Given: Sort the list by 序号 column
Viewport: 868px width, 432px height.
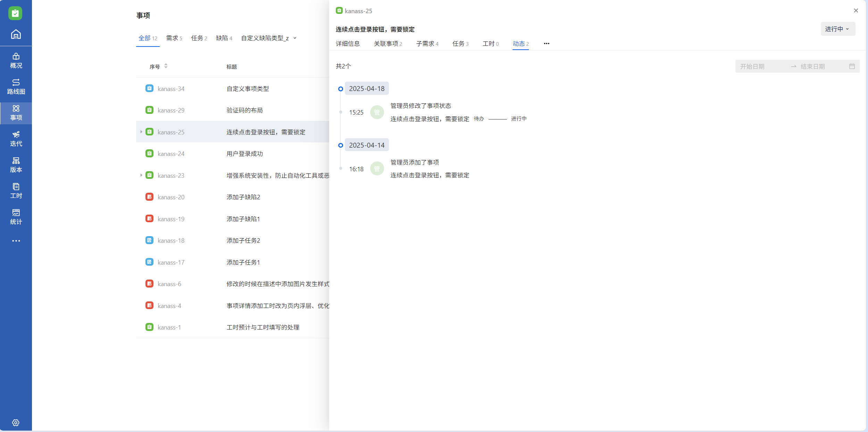Looking at the screenshot, I should (x=166, y=66).
